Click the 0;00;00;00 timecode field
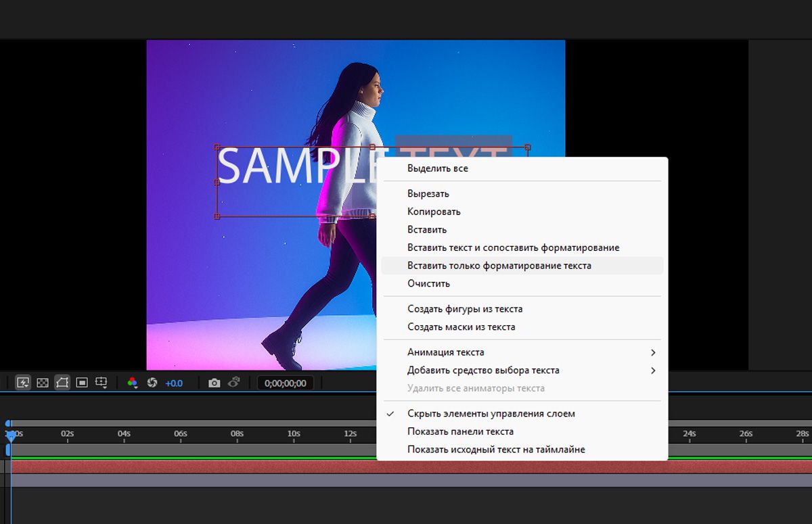Screen dimensions: 812x524 point(286,383)
